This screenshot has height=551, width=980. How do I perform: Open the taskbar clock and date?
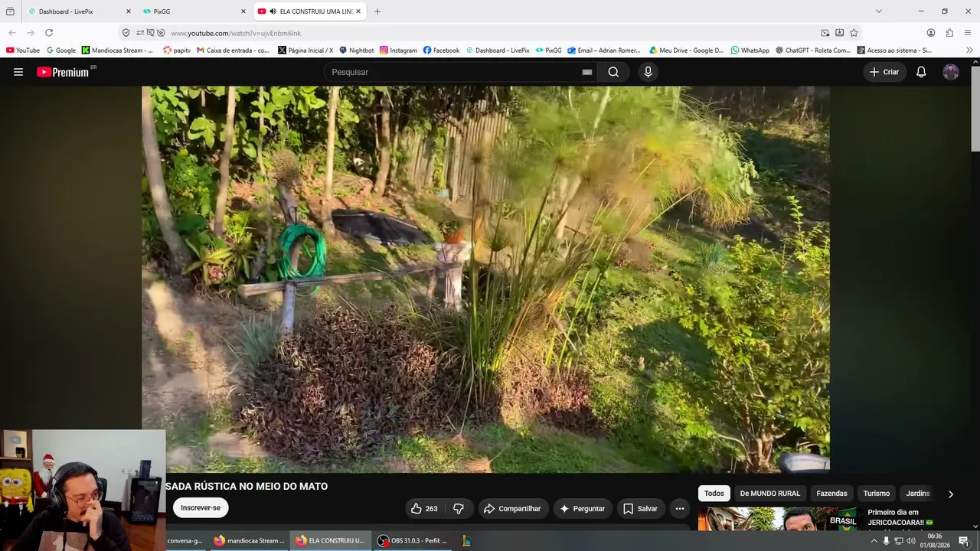pyautogui.click(x=934, y=541)
